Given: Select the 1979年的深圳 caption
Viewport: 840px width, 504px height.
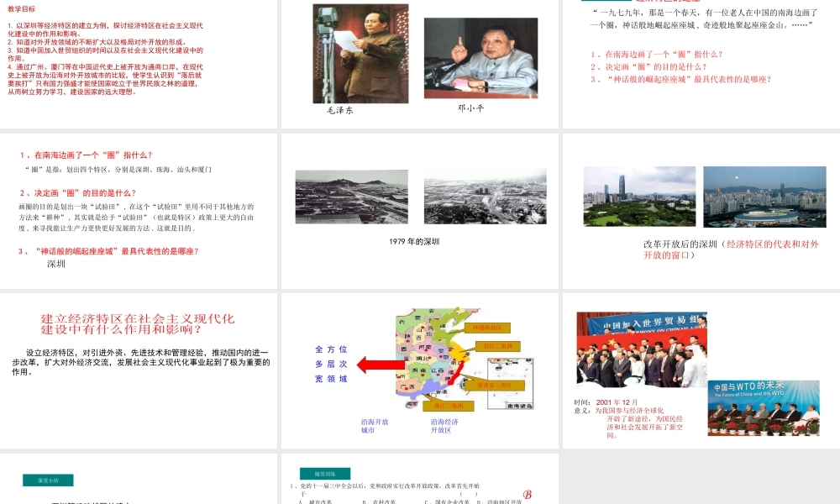Looking at the screenshot, I should pyautogui.click(x=414, y=242).
